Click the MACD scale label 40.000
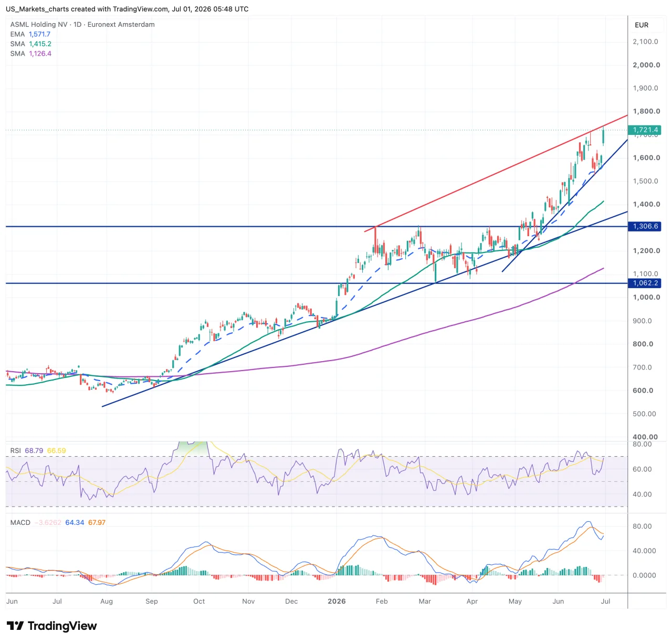672x643 pixels. [644, 551]
